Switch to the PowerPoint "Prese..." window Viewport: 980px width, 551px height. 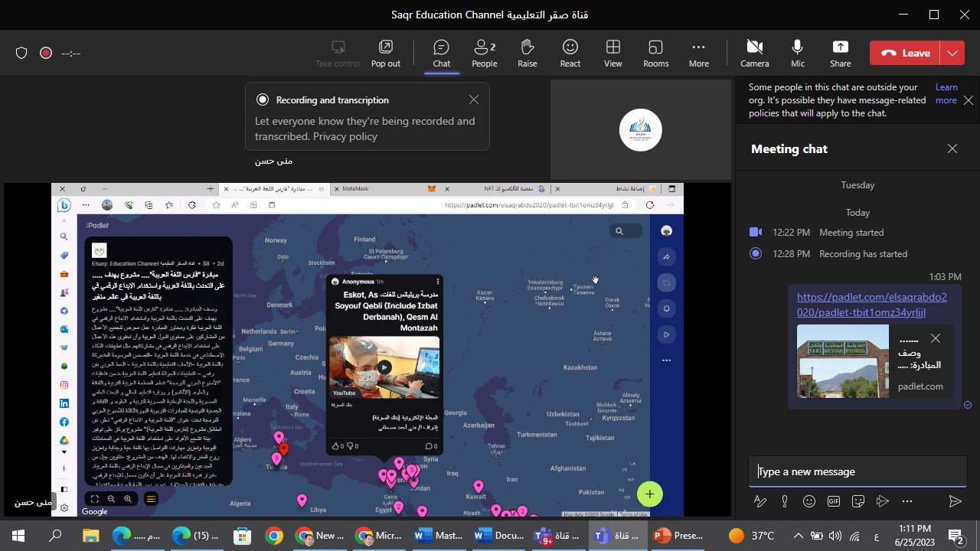click(677, 536)
